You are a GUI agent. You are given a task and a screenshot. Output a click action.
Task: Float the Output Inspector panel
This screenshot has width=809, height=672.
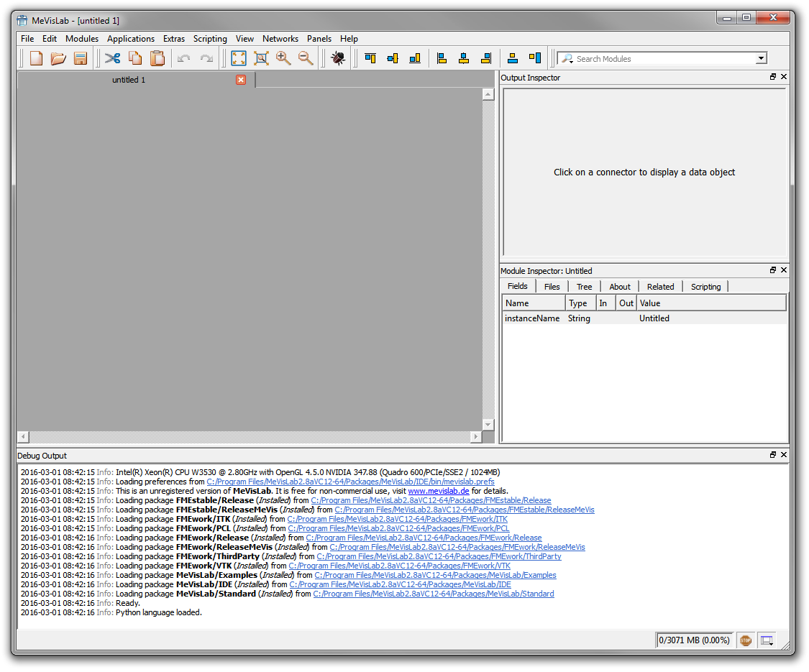(773, 77)
